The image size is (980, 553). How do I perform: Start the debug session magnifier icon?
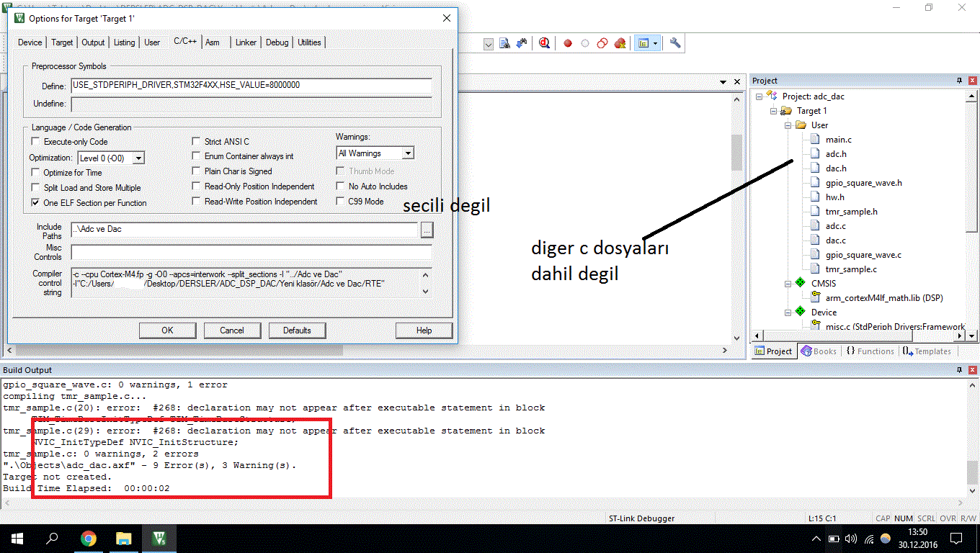click(545, 43)
